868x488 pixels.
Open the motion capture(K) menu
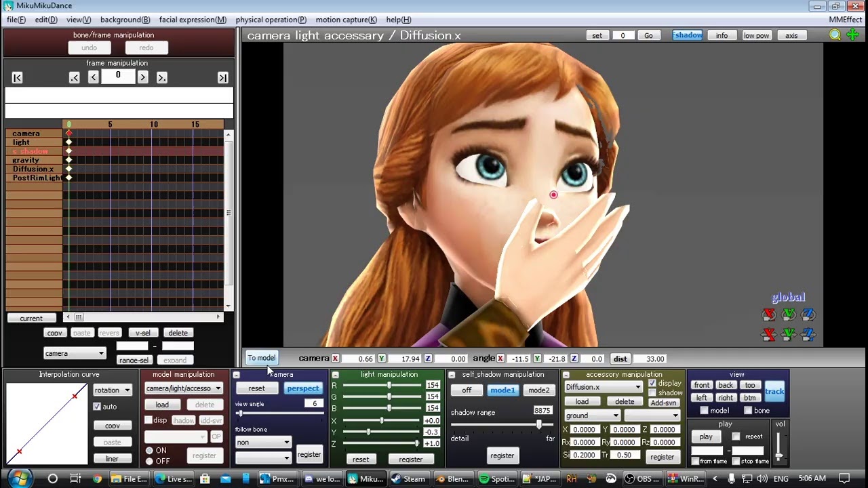pyautogui.click(x=346, y=20)
